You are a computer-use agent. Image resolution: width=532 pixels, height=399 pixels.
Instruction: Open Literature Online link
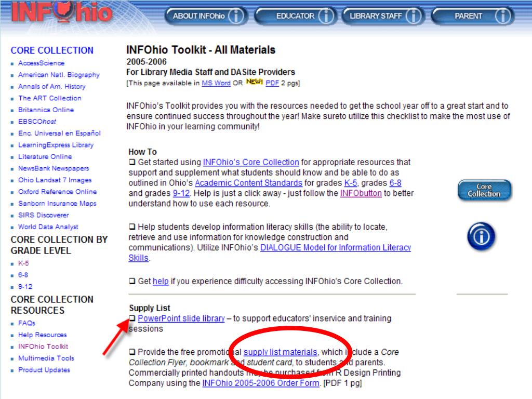(x=45, y=157)
